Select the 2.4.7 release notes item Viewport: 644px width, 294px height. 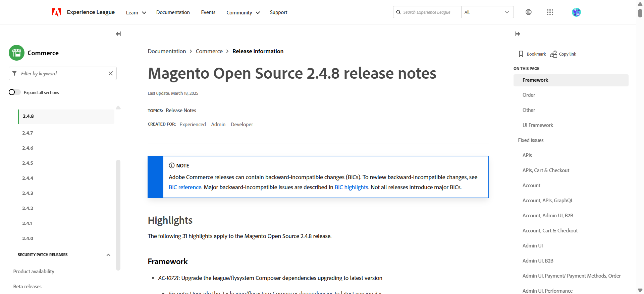tap(28, 133)
